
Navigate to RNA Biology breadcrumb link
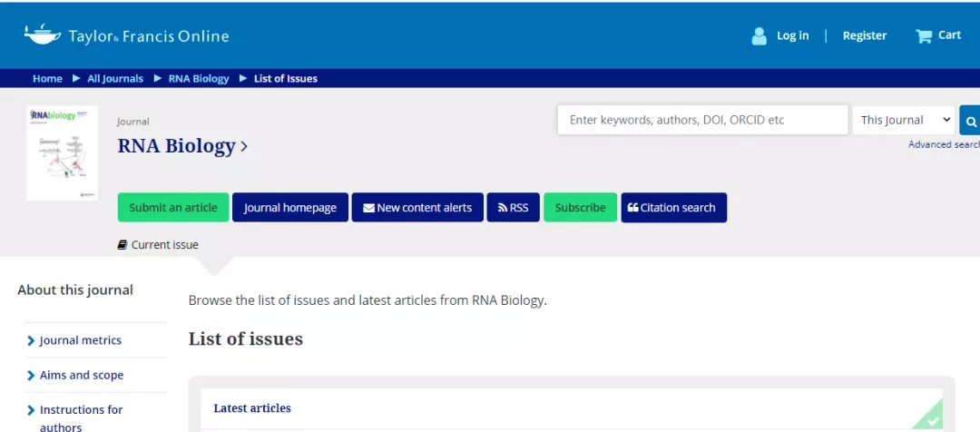click(199, 79)
